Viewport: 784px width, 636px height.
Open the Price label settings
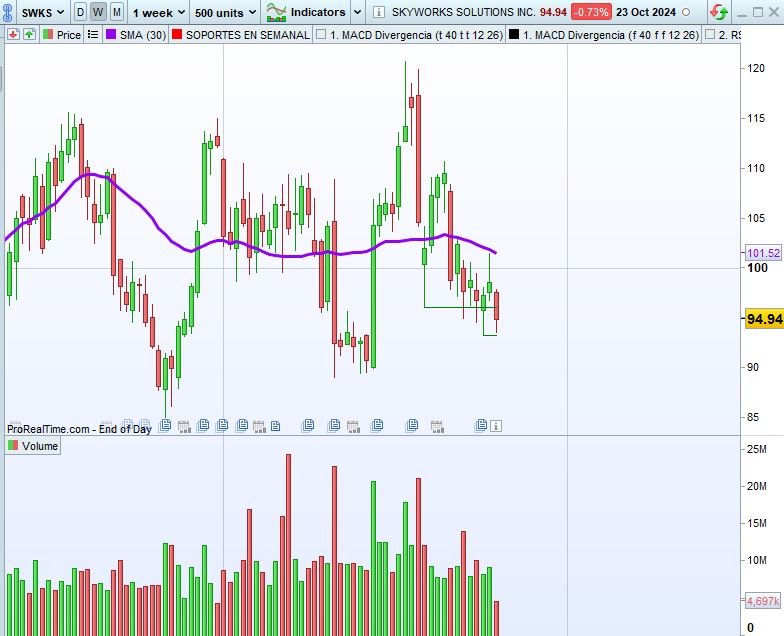pos(68,35)
